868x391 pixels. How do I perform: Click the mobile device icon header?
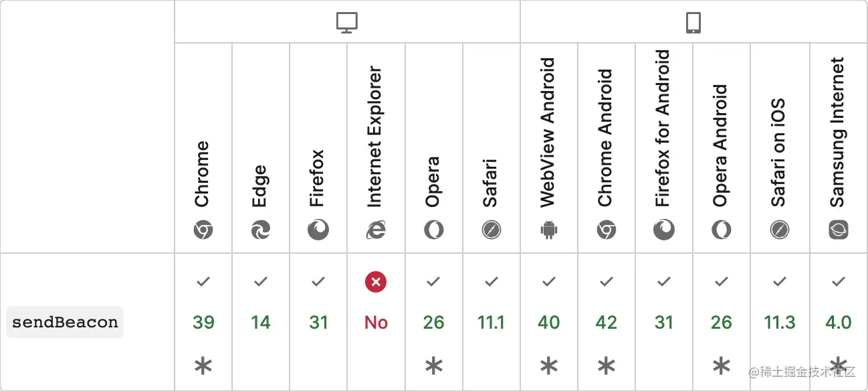(693, 23)
